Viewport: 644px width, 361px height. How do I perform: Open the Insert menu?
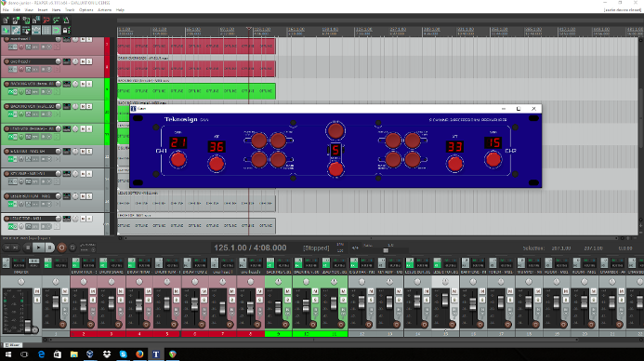[x=43, y=10]
